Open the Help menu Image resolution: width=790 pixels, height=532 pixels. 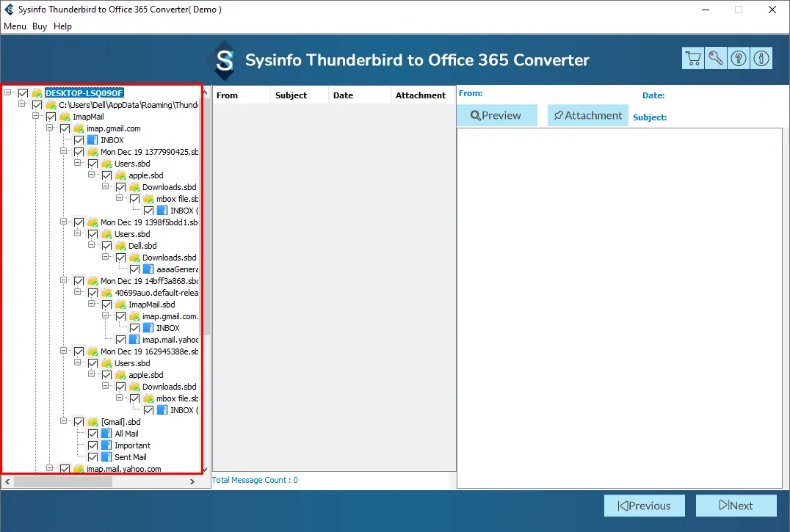click(x=63, y=26)
